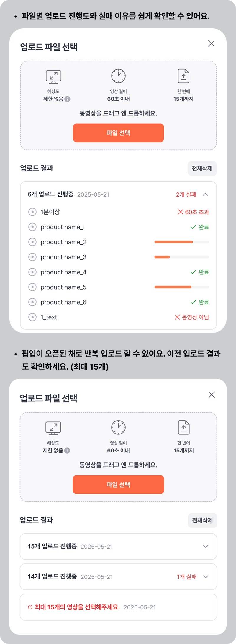Click the play icon beside 1분이상
The image size is (236, 644).
point(32,212)
